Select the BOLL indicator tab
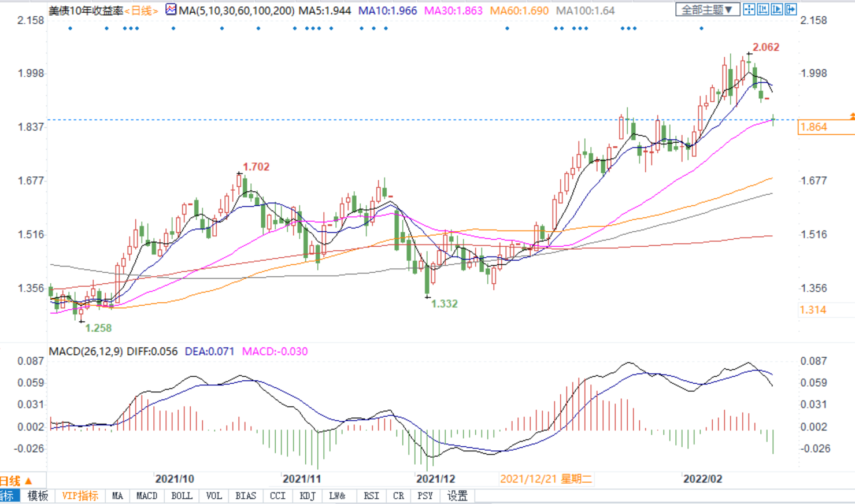This screenshot has height=504, width=855. 182,496
